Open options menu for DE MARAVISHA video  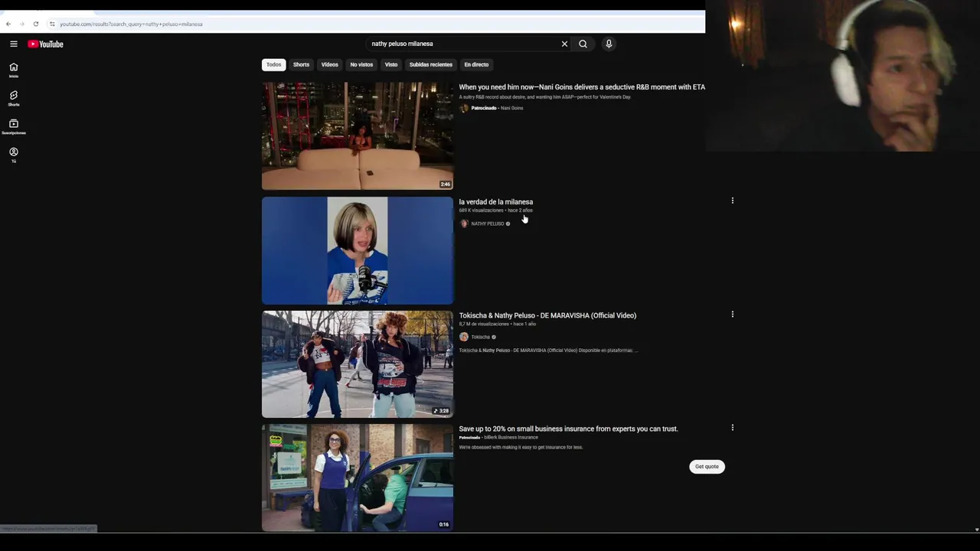[x=732, y=314]
